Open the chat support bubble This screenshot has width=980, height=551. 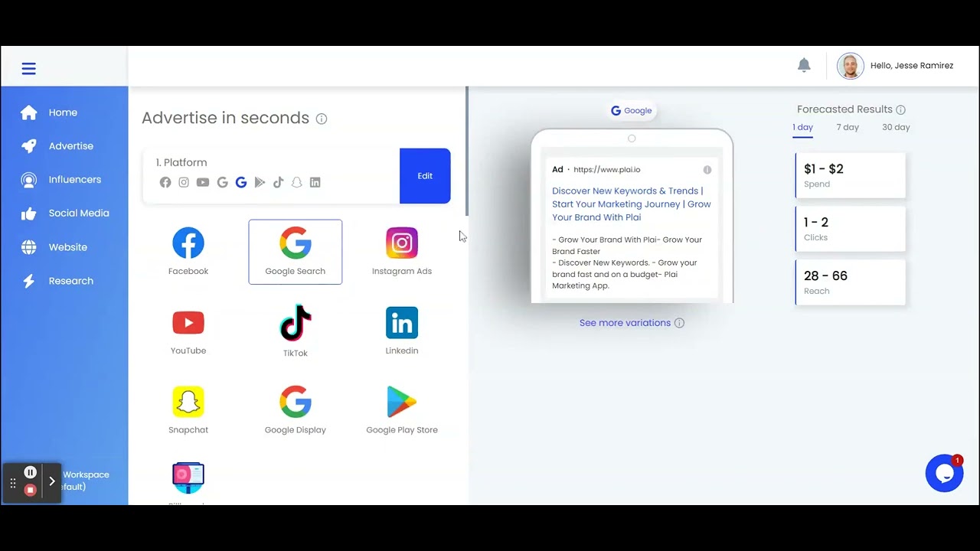coord(944,474)
